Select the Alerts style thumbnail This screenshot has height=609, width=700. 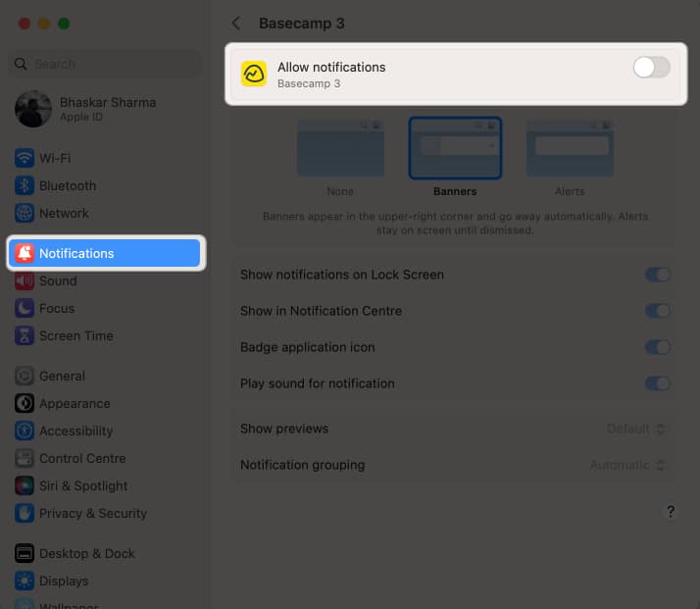570,148
